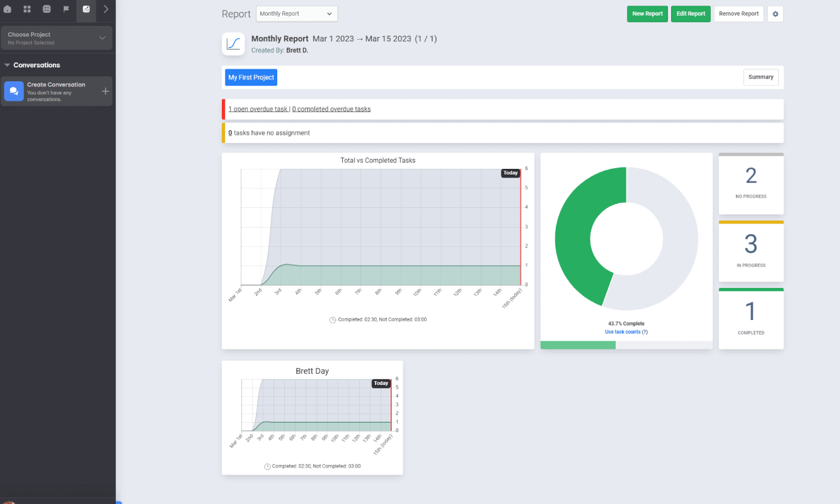Go to the Home icon in the sidebar
The width and height of the screenshot is (840, 504).
click(x=8, y=9)
